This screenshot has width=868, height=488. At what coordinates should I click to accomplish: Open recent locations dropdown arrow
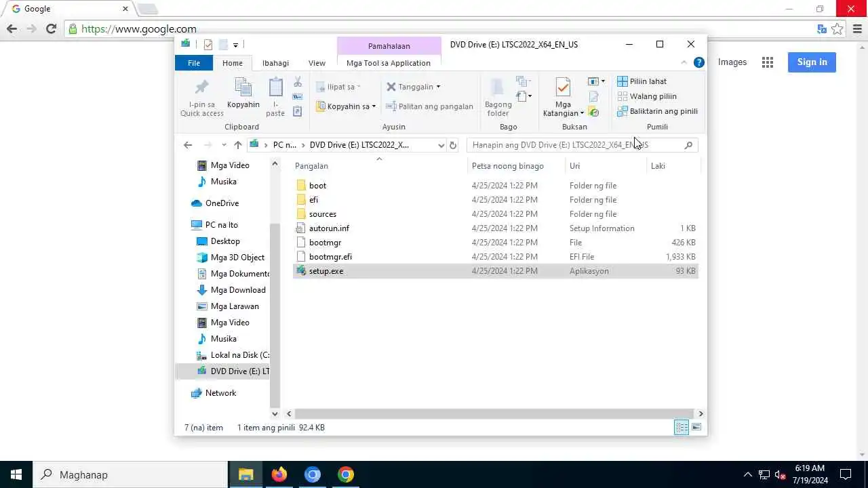224,145
